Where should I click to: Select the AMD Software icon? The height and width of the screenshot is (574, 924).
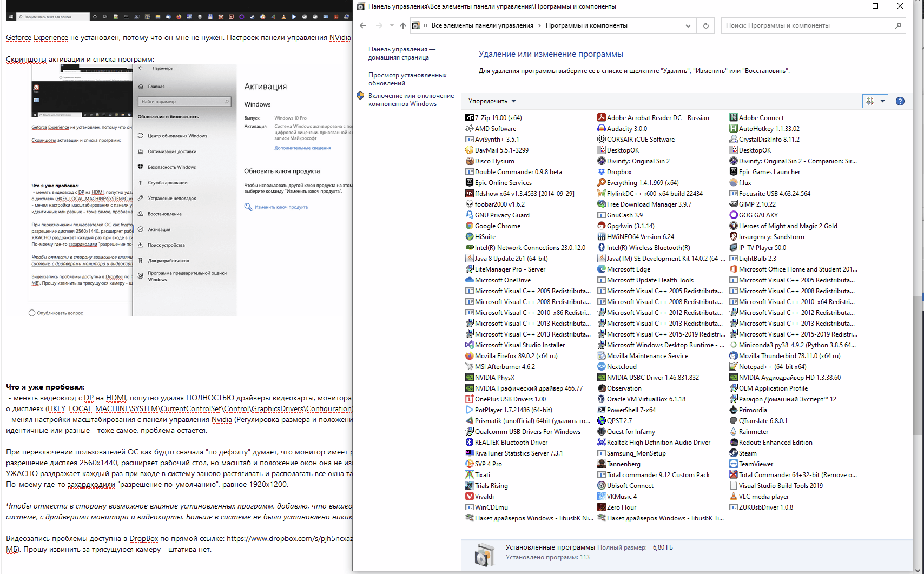(x=470, y=129)
